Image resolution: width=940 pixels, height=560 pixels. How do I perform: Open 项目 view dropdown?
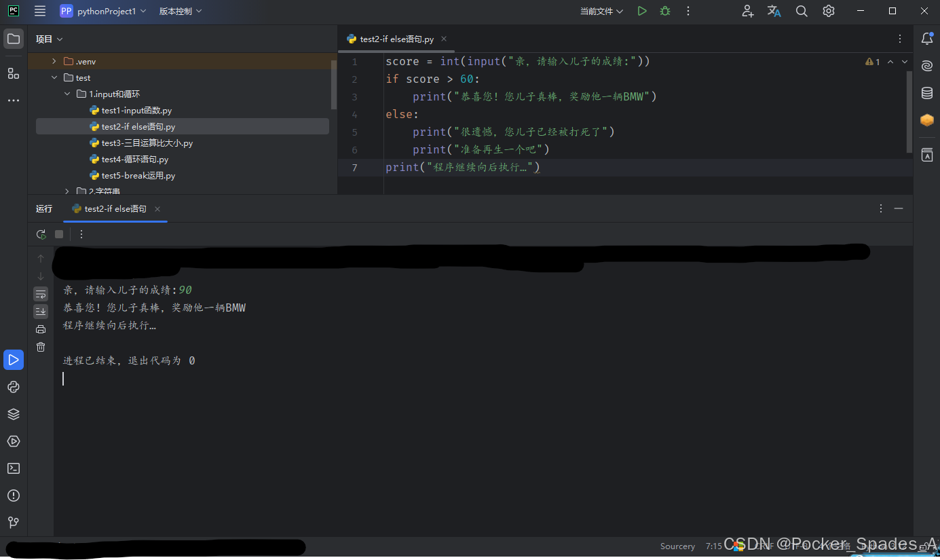click(50, 39)
